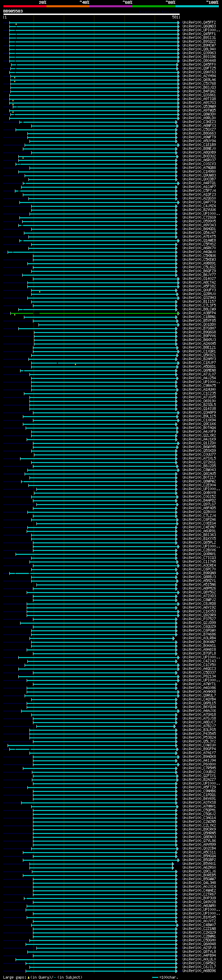This screenshot has height=980, width=222.
Task: Select the UniRef100_B6SJQ3 label
Action: (199, 88)
